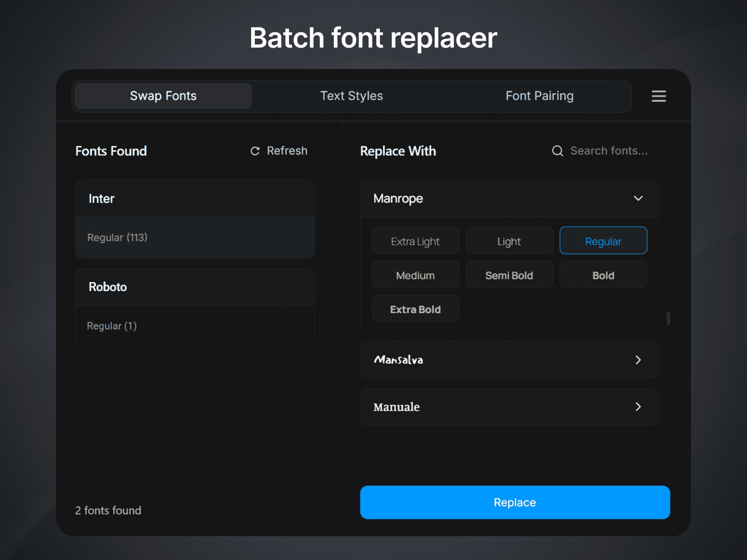This screenshot has height=560, width=747.
Task: Choose the Light weight
Action: [509, 241]
